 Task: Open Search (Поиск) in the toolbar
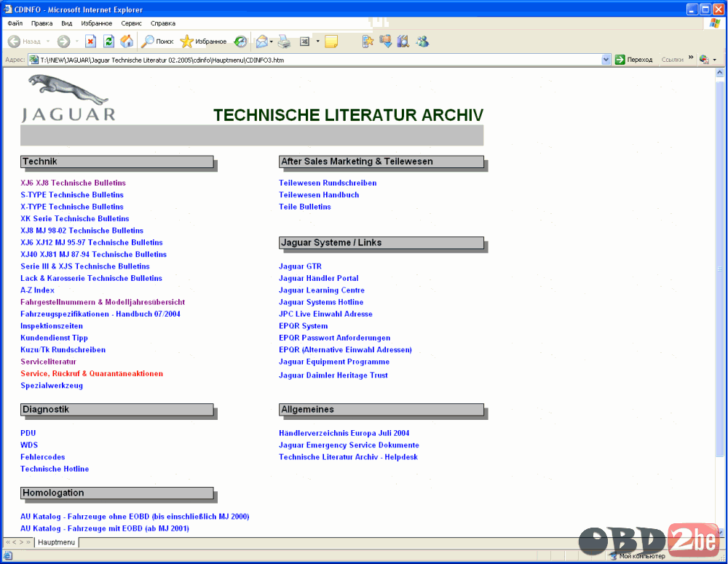pos(157,41)
